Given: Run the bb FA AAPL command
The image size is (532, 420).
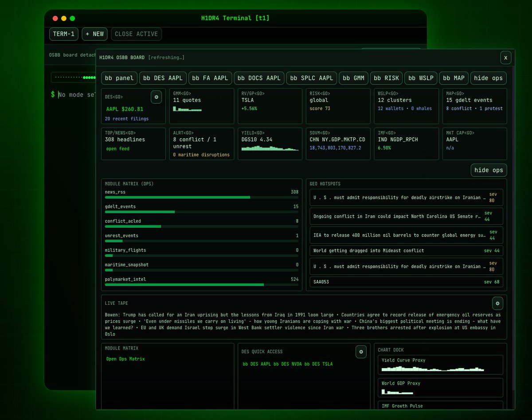Looking at the screenshot, I should click(210, 78).
